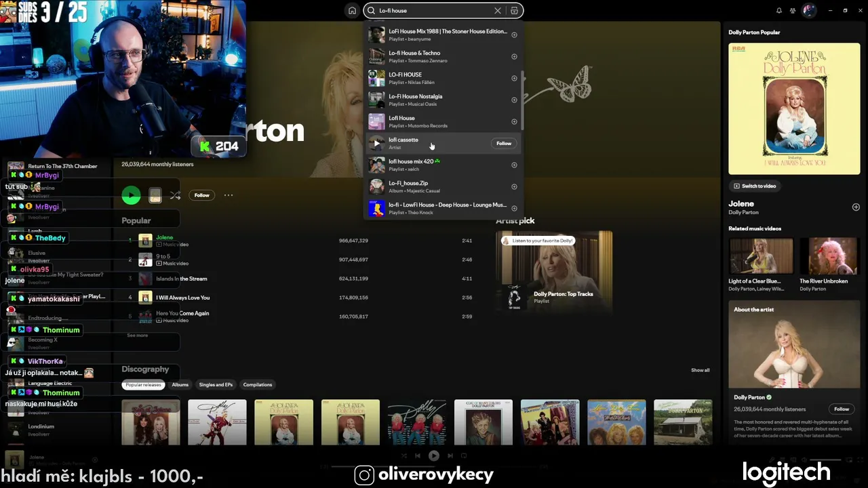Open the notifications bell

(779, 11)
